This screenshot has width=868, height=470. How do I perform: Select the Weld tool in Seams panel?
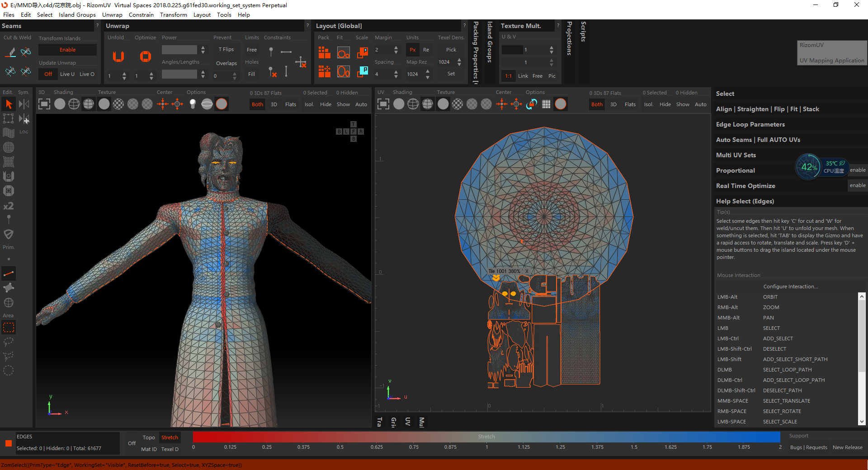click(26, 52)
